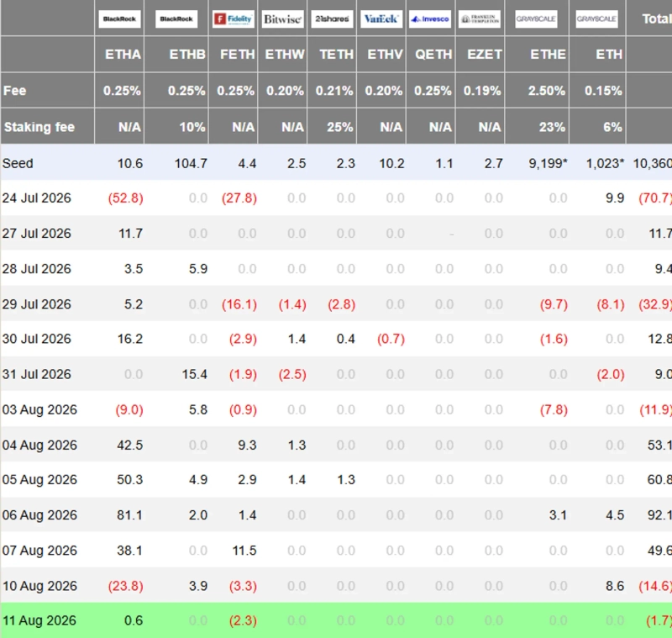
Task: Click the 28 Jul 2026 date
Action: point(36,269)
